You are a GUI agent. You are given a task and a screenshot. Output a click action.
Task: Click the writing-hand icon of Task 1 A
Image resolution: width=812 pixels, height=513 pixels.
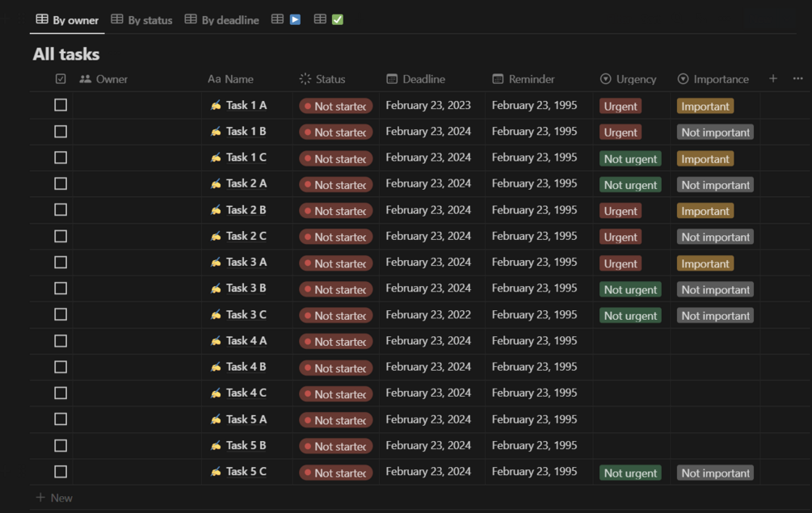coord(216,105)
